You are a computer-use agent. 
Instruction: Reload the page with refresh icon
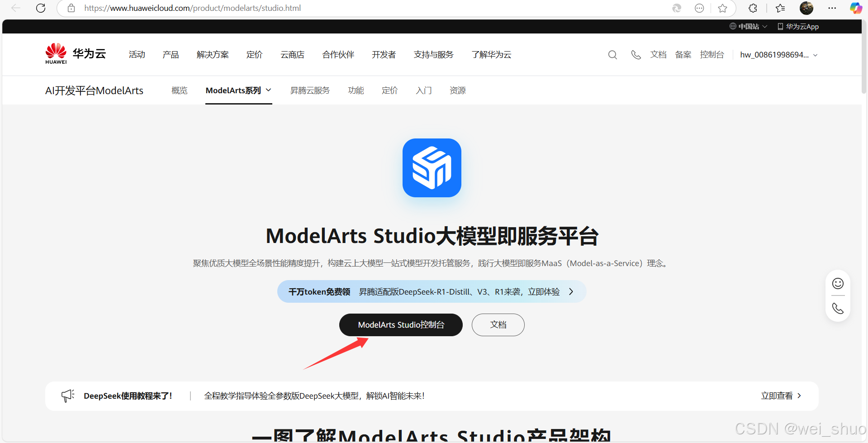coord(40,8)
